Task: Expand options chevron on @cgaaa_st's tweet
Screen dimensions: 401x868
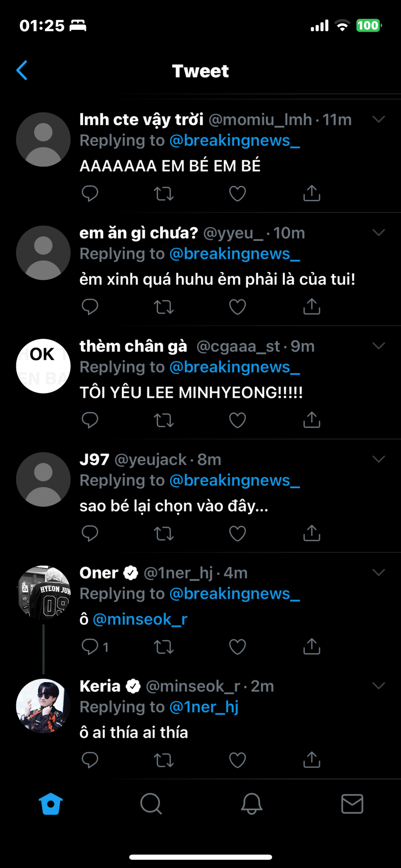Action: click(378, 346)
